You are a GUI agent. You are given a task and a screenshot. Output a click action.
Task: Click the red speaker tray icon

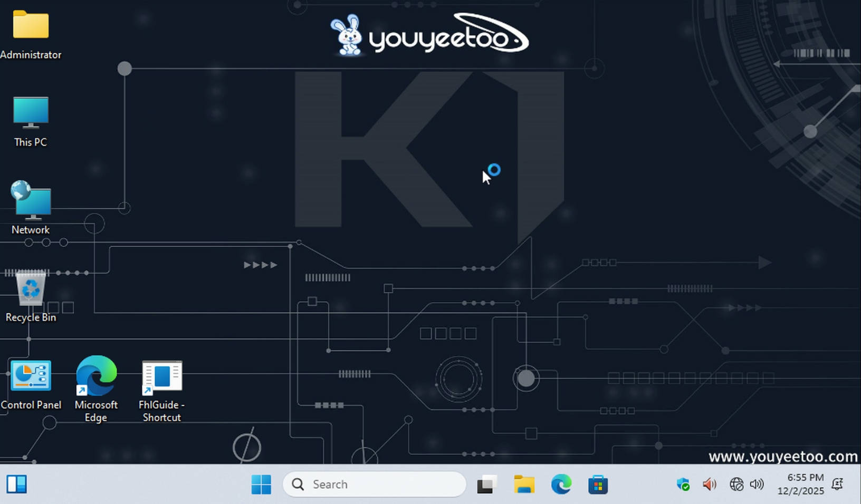710,484
